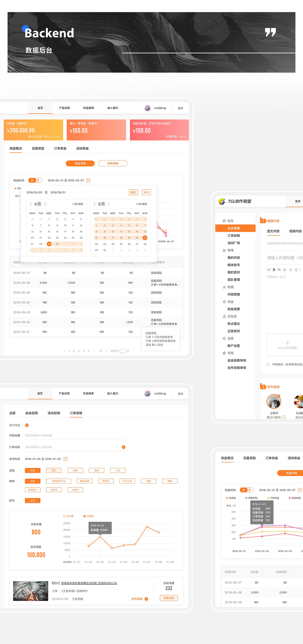The image size is (303, 644).
Task: Open the 发布时间 calendar icon
Action: coord(65,459)
